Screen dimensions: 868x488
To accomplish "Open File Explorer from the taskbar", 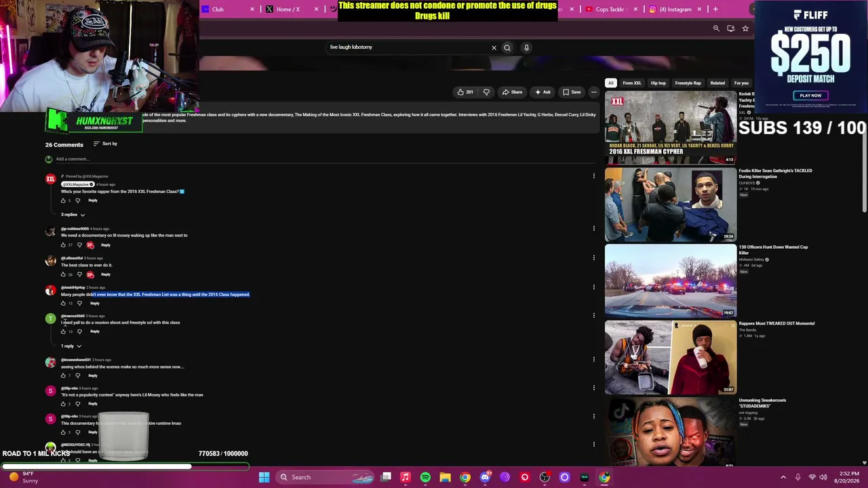I will (445, 477).
